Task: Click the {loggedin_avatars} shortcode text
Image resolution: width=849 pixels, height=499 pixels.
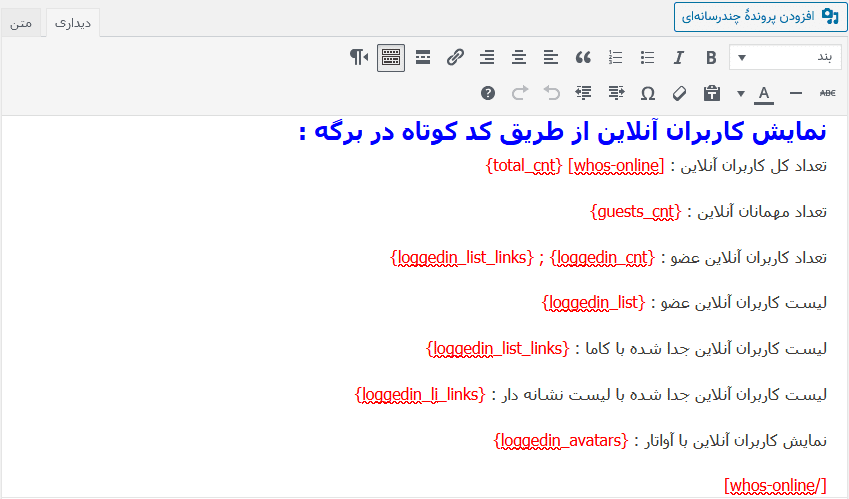Action: click(x=560, y=441)
